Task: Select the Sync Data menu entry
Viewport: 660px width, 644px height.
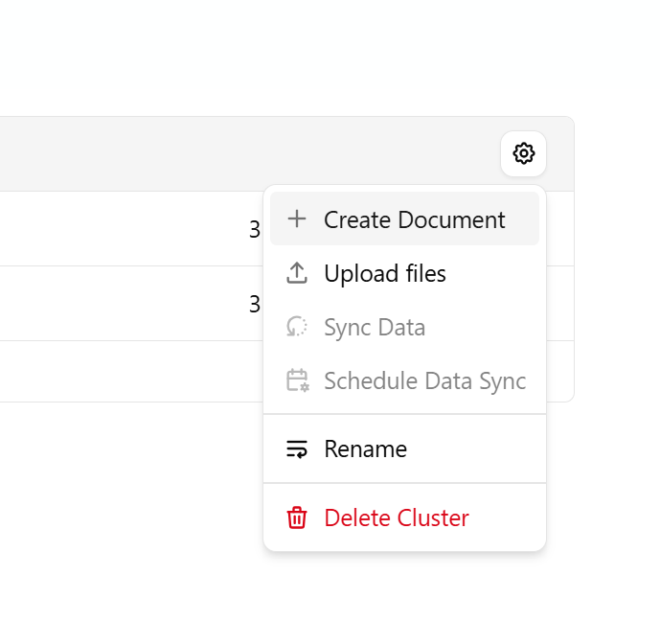Action: coord(375,328)
